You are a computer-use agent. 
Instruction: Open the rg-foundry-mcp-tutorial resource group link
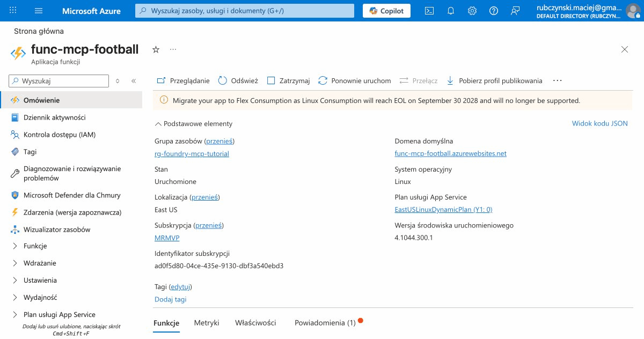click(x=192, y=153)
